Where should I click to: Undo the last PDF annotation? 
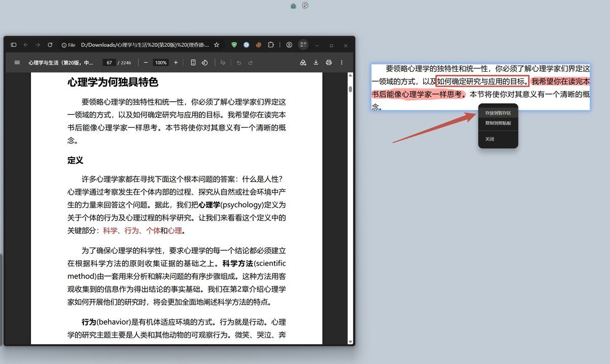[239, 63]
